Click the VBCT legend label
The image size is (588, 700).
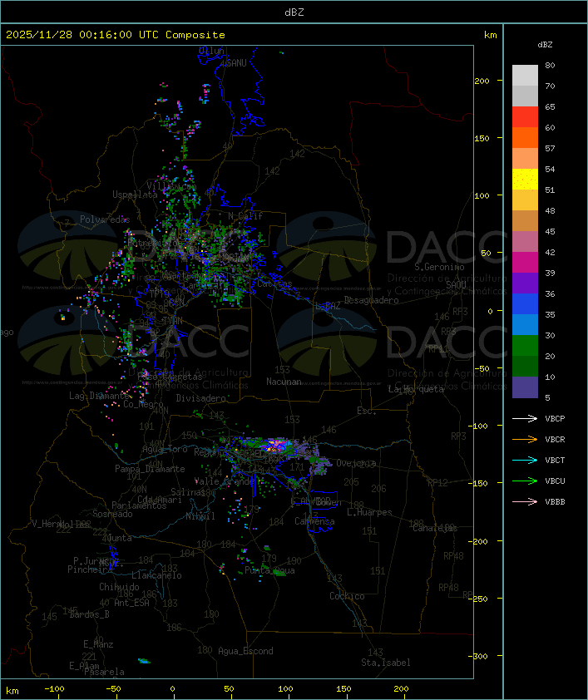point(555,461)
